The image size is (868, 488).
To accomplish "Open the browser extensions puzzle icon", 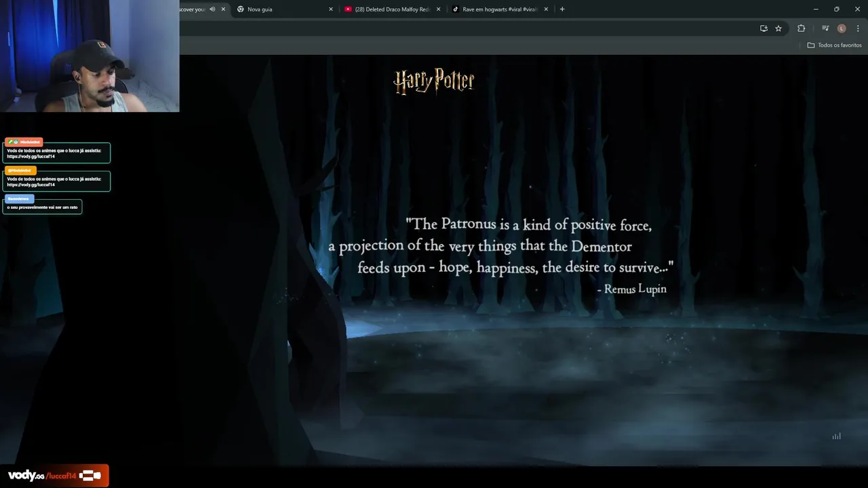I will pos(802,28).
